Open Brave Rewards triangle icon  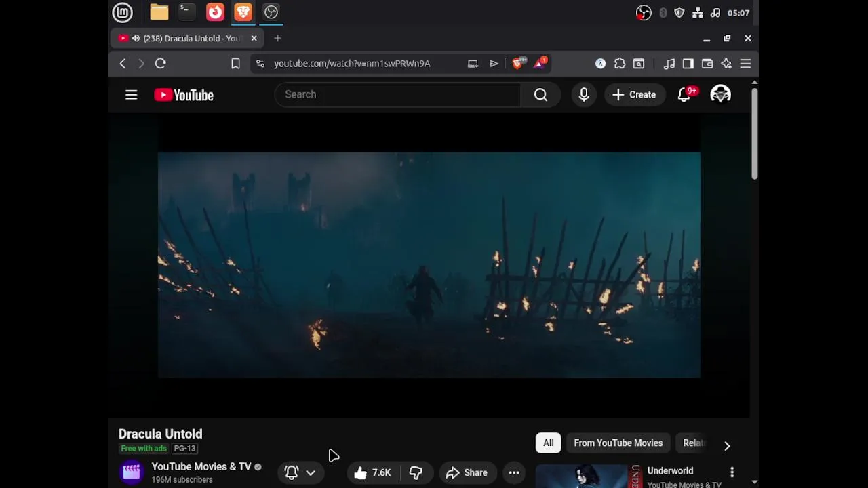540,63
